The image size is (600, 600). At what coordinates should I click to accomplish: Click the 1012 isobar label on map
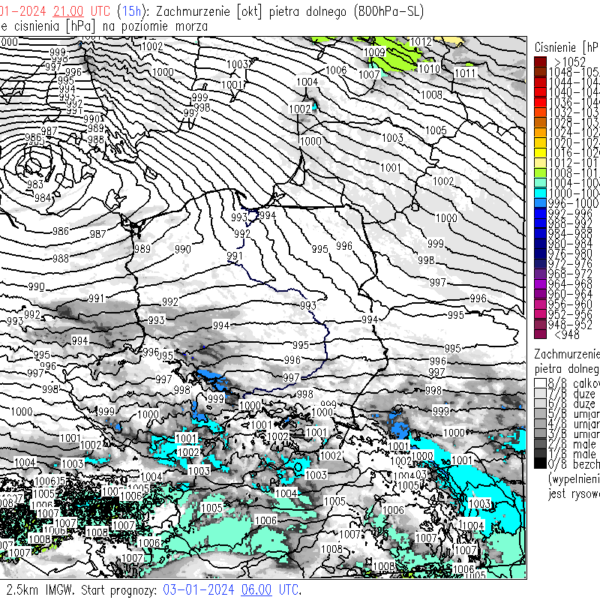click(x=421, y=42)
